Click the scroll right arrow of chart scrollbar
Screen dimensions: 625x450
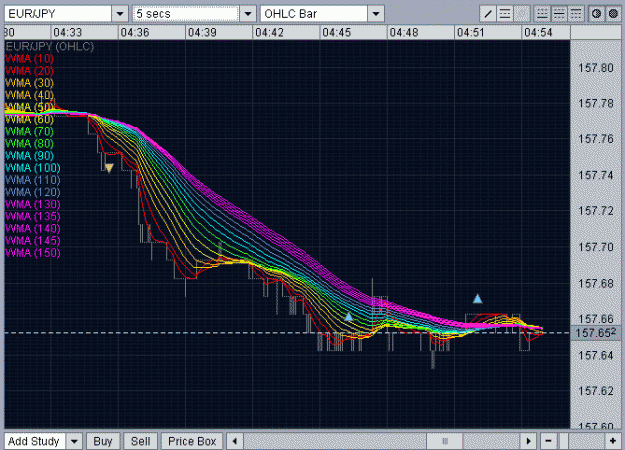pos(529,441)
